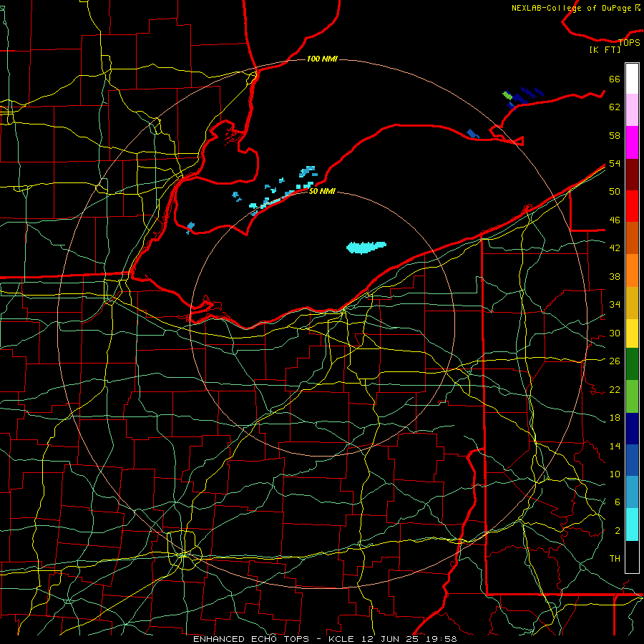Pick the white swatch in the tops legend
This screenshot has width=644, height=644.
(x=632, y=79)
